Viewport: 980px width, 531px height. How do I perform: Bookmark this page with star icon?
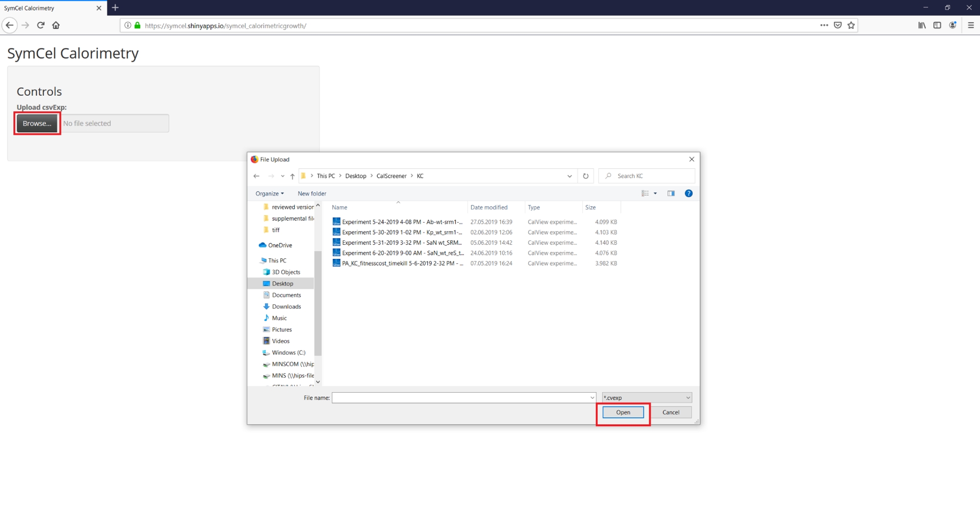851,25
